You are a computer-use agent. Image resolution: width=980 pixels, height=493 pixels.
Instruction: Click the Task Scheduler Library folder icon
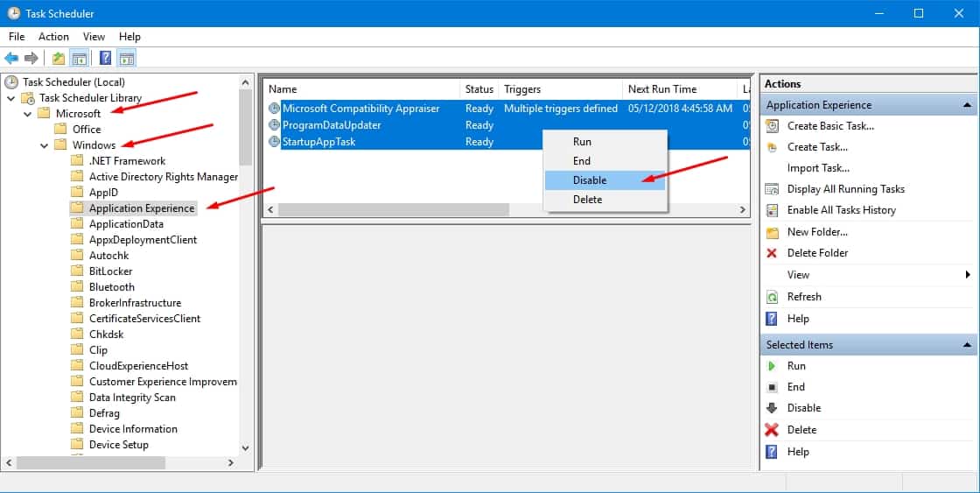tap(28, 98)
